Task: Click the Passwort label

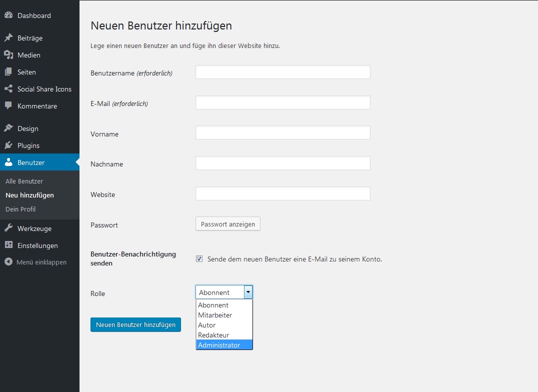Action: click(104, 225)
